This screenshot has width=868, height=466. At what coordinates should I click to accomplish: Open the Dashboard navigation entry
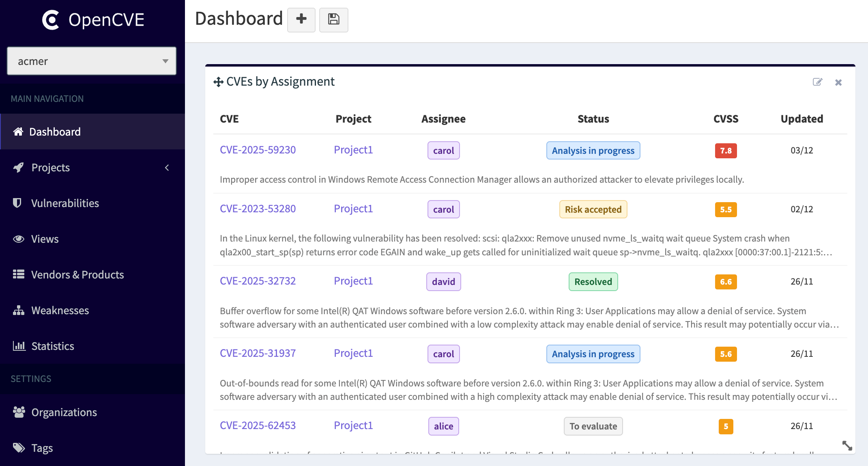coord(55,132)
